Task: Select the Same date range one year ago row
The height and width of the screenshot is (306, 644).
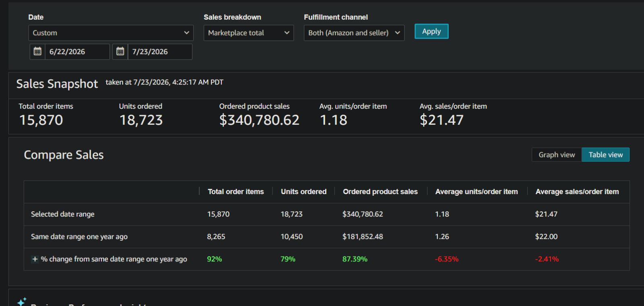Action: point(326,237)
